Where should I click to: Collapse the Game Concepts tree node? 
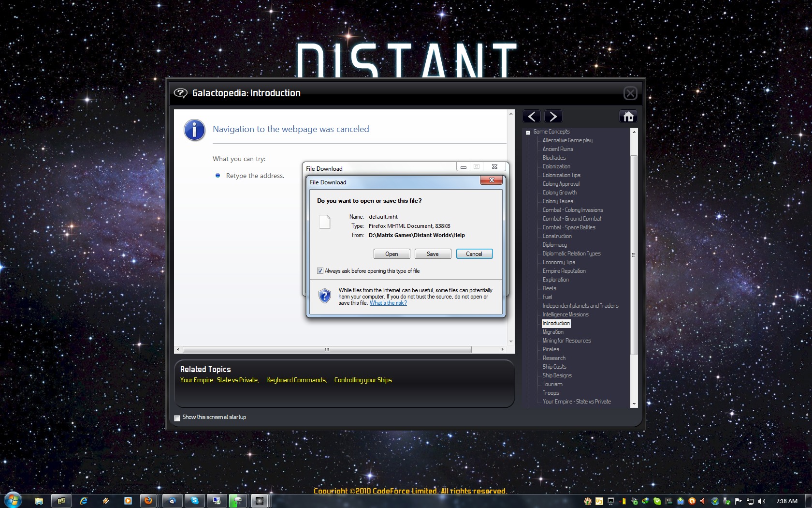pyautogui.click(x=528, y=132)
